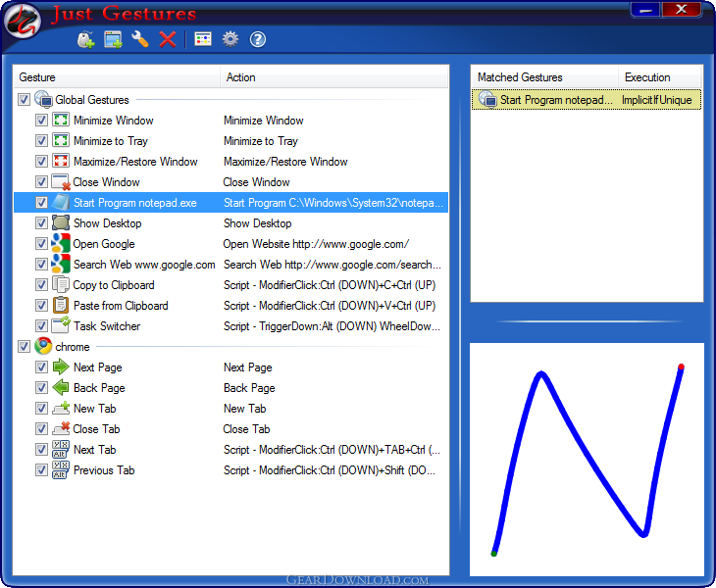716x588 pixels.
Task: Select the 'Search Web www.google.com' gesture name
Action: pos(144,265)
